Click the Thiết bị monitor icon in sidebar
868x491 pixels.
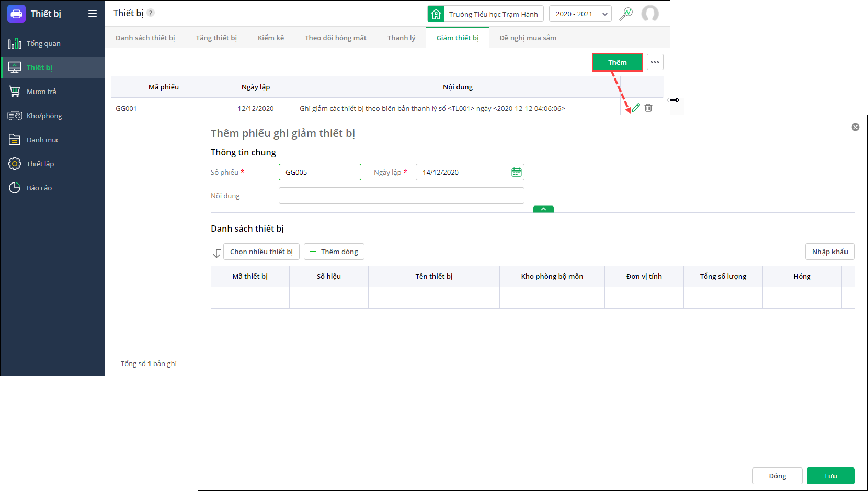[x=15, y=67]
